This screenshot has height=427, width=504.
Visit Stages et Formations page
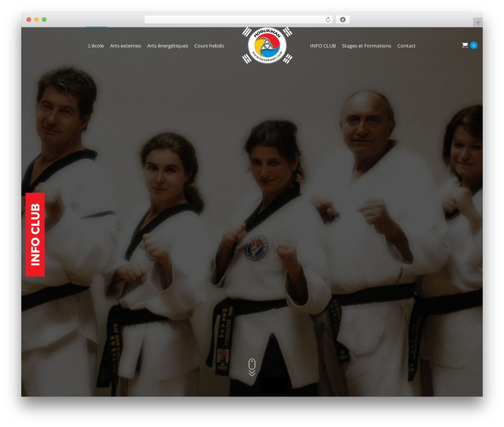point(367,46)
